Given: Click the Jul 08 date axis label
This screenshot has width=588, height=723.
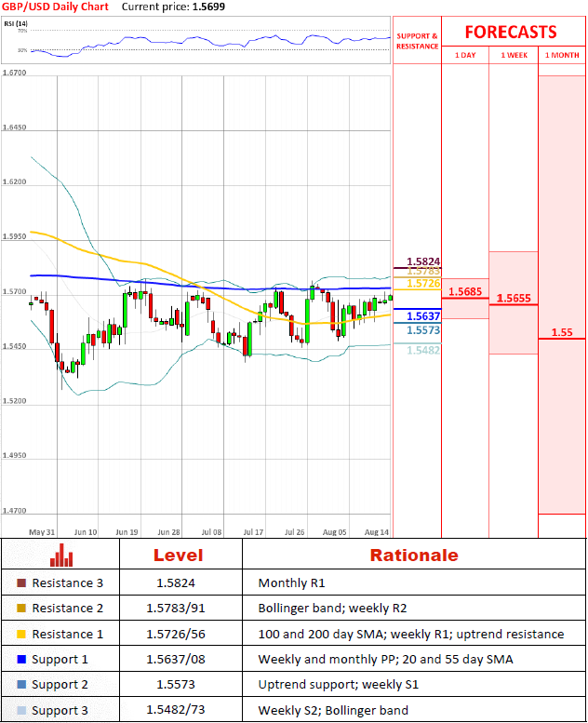Looking at the screenshot, I should (211, 532).
